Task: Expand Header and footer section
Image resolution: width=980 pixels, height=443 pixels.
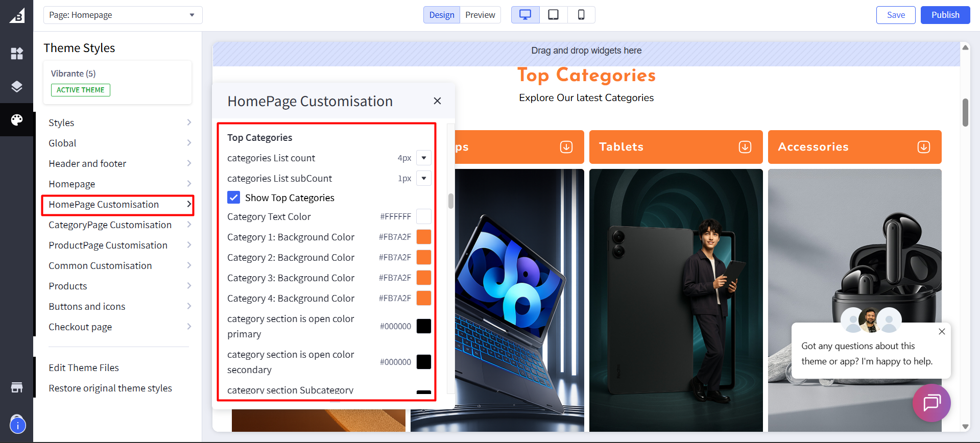Action: point(120,163)
